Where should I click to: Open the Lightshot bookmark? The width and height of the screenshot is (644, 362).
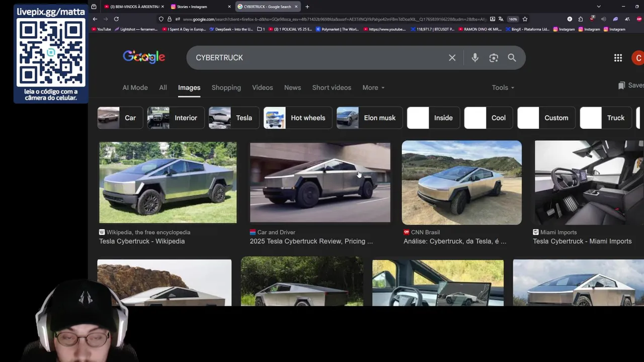[136, 29]
